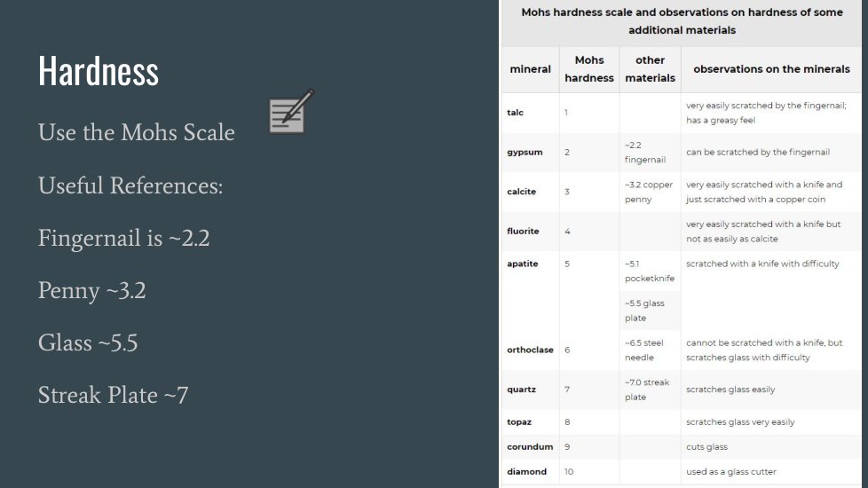868x488 pixels.
Task: Click the diamond row mineral name
Action: pos(526,471)
